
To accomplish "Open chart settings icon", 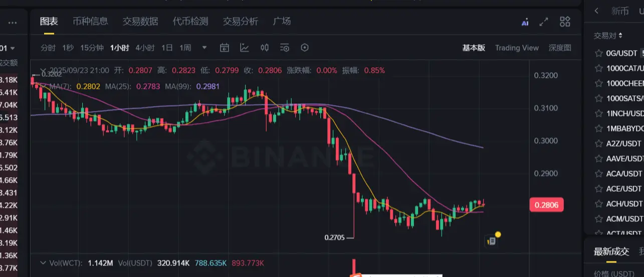I will tap(285, 48).
